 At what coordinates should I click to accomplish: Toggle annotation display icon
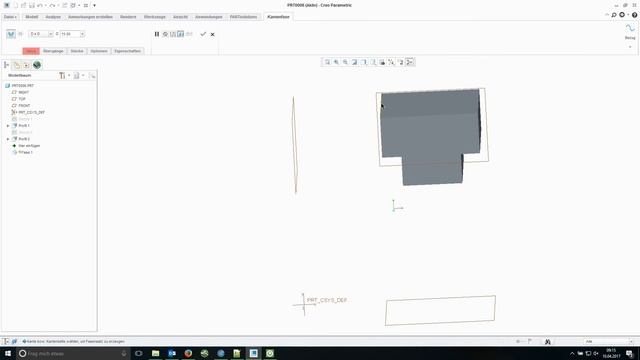(400, 62)
